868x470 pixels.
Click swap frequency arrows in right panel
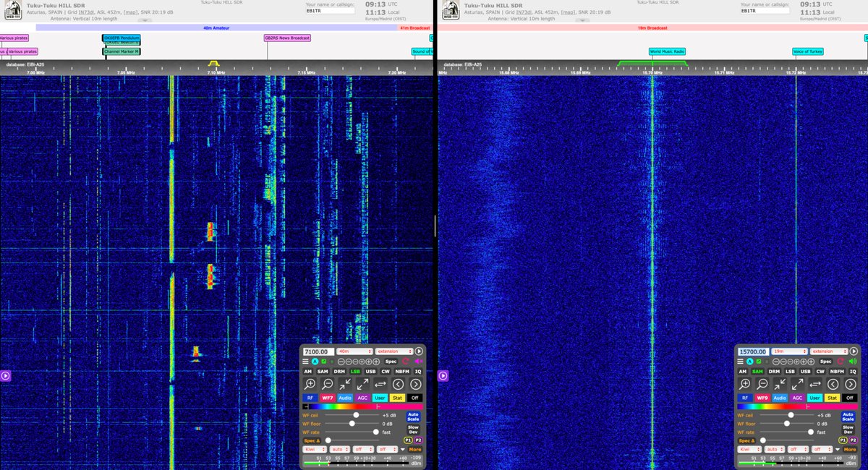[815, 384]
